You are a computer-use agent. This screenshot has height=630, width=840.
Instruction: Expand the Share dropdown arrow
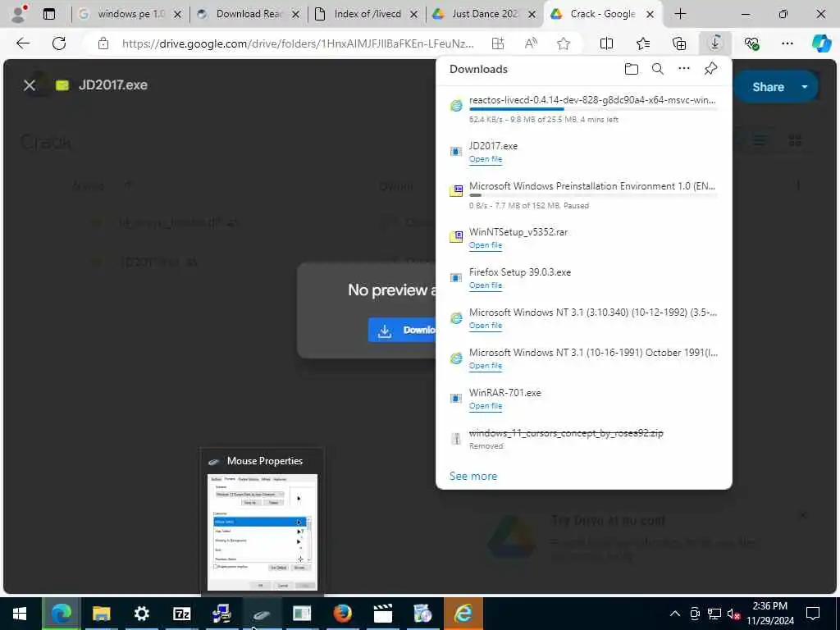coord(805,87)
